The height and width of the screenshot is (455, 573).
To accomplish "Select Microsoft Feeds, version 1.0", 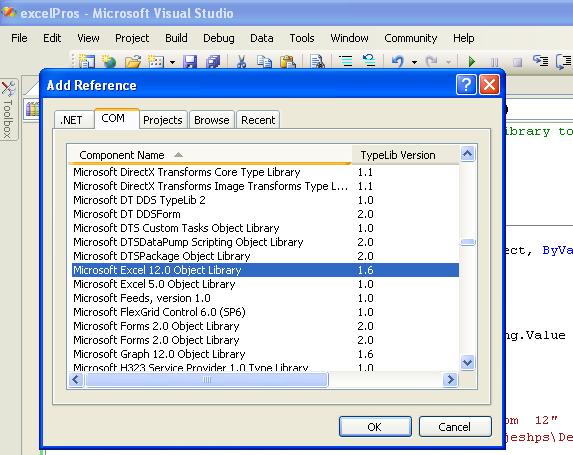I will pyautogui.click(x=265, y=298).
